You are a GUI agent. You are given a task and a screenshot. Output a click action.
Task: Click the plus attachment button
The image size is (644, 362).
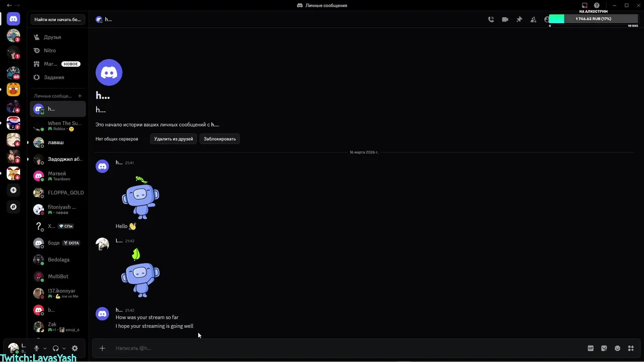(102, 348)
